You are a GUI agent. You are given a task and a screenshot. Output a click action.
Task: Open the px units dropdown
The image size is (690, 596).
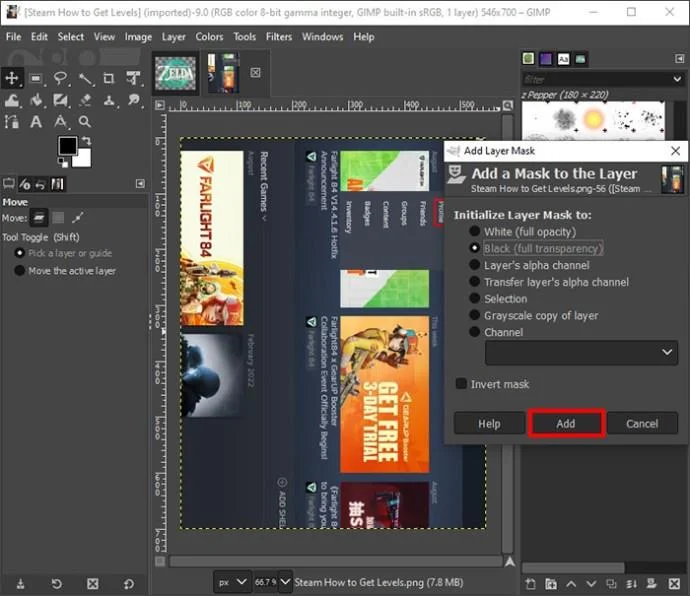(232, 582)
